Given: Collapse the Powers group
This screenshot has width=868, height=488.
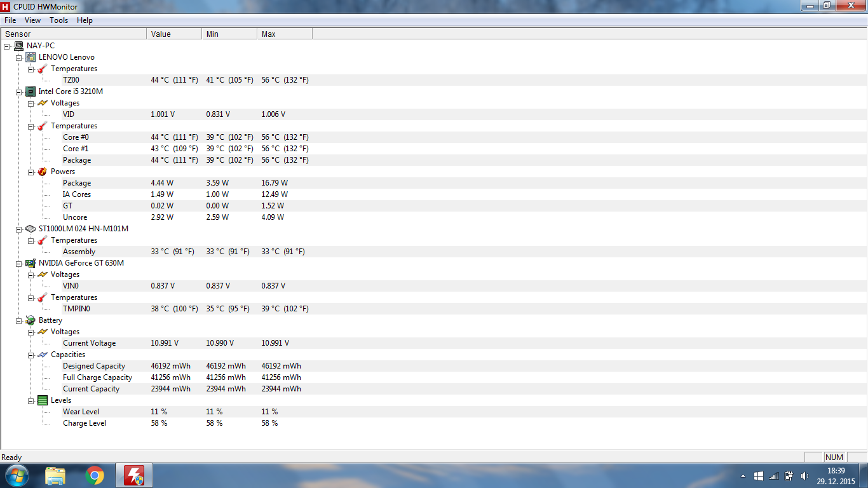Looking at the screenshot, I should point(31,172).
